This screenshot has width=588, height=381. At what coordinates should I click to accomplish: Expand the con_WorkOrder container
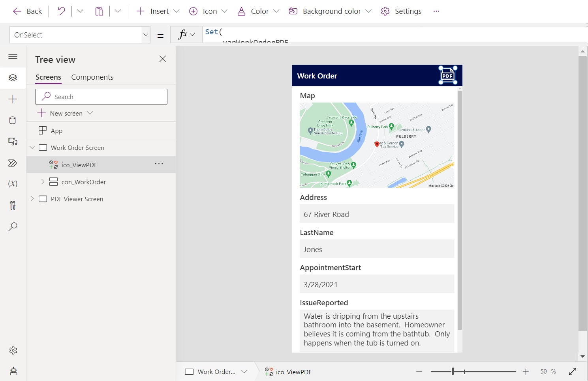(43, 182)
